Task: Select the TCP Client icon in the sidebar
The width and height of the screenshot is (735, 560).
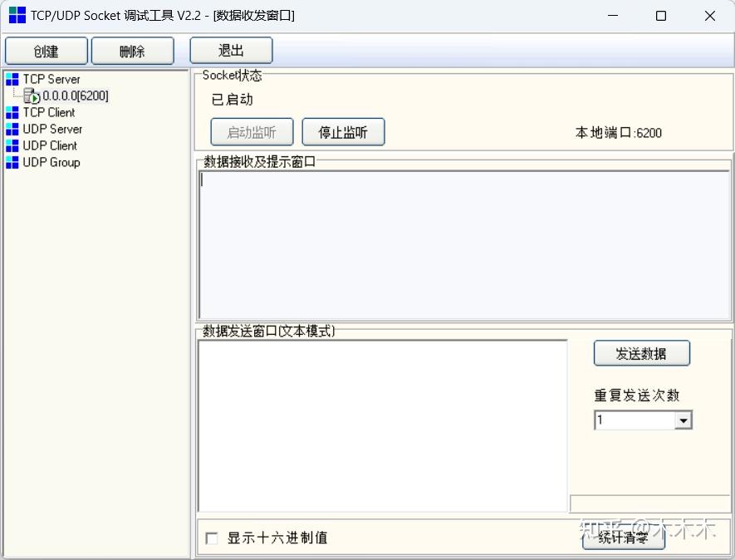Action: click(x=12, y=112)
